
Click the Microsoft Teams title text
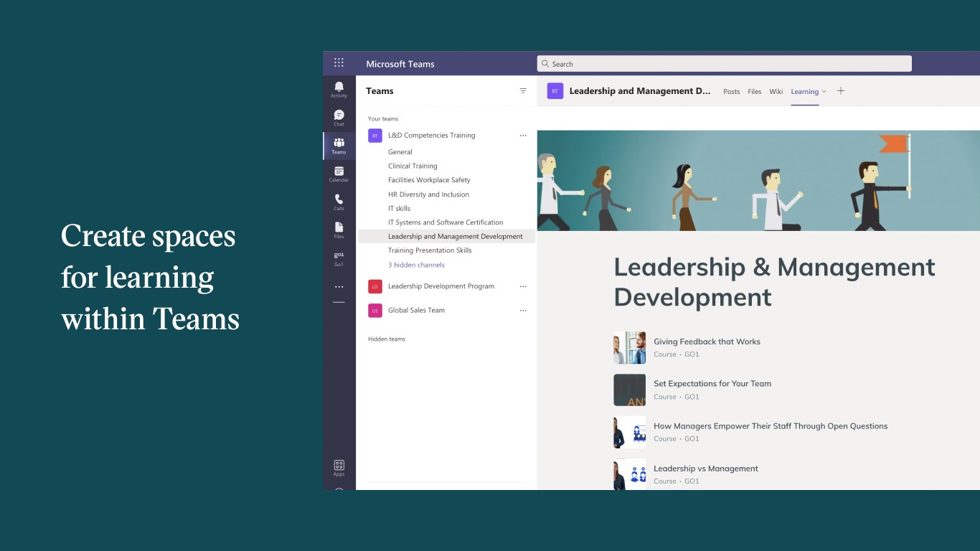click(400, 64)
